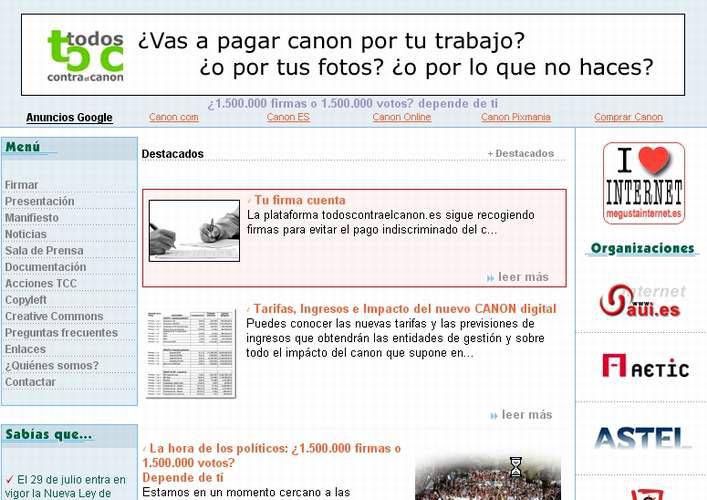The width and height of the screenshot is (707, 500).
Task: Open the + Destacados link
Action: click(520, 154)
